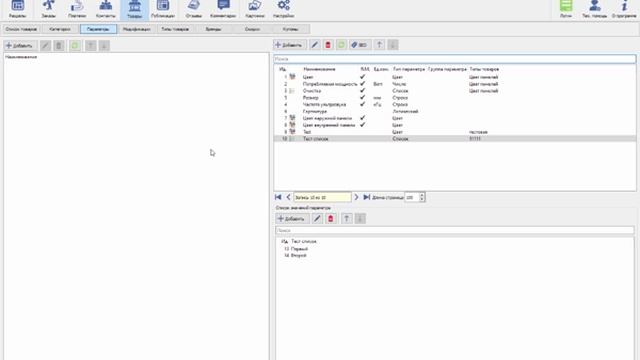Click down arrow in parameter values toolbar
This screenshot has width=640, height=360.
360,219
